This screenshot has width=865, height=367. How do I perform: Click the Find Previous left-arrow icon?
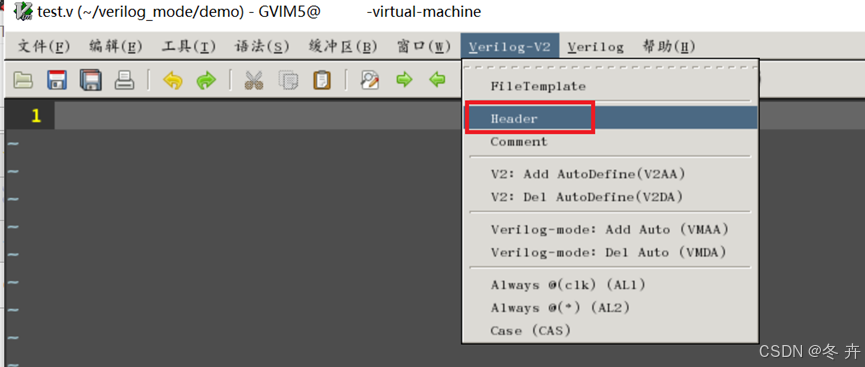pos(437,80)
